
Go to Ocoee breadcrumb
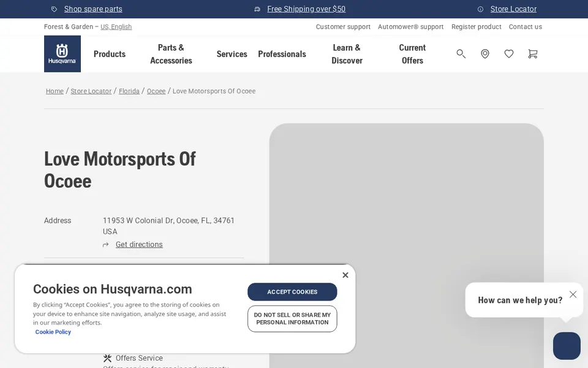tap(156, 91)
